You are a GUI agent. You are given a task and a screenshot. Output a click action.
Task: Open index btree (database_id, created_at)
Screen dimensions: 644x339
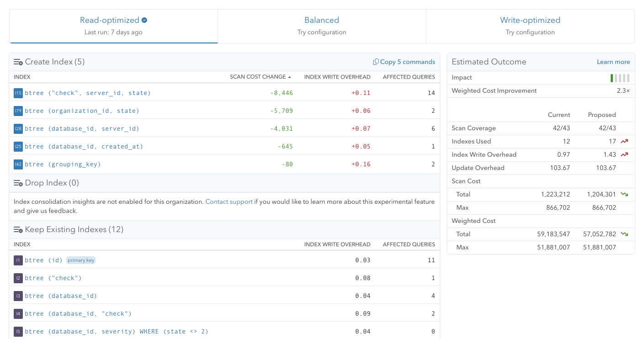[84, 147]
